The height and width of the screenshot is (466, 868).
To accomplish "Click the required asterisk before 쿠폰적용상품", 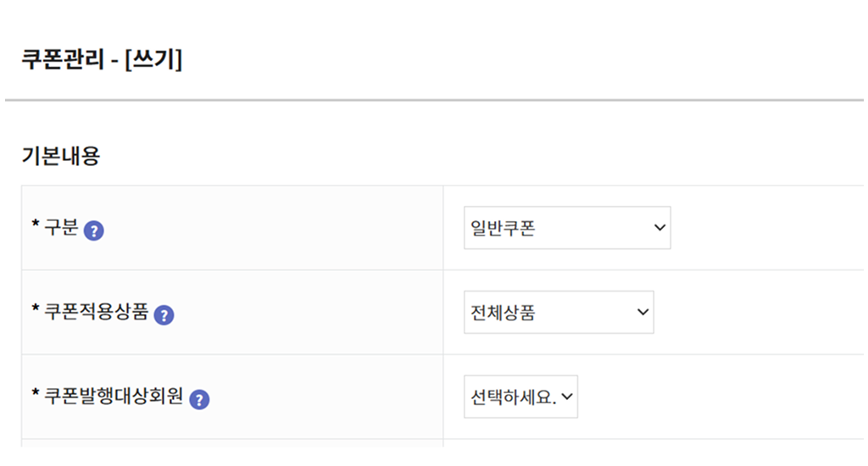I will pos(36,311).
